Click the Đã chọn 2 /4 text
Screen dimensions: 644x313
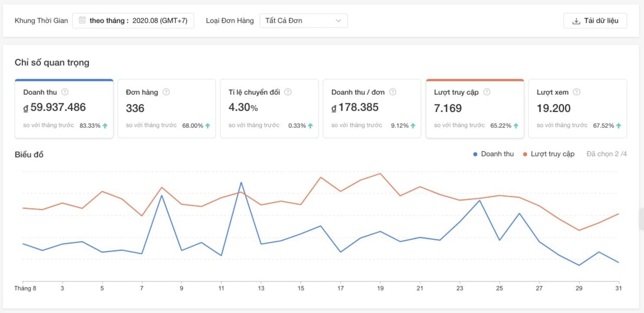click(x=607, y=154)
